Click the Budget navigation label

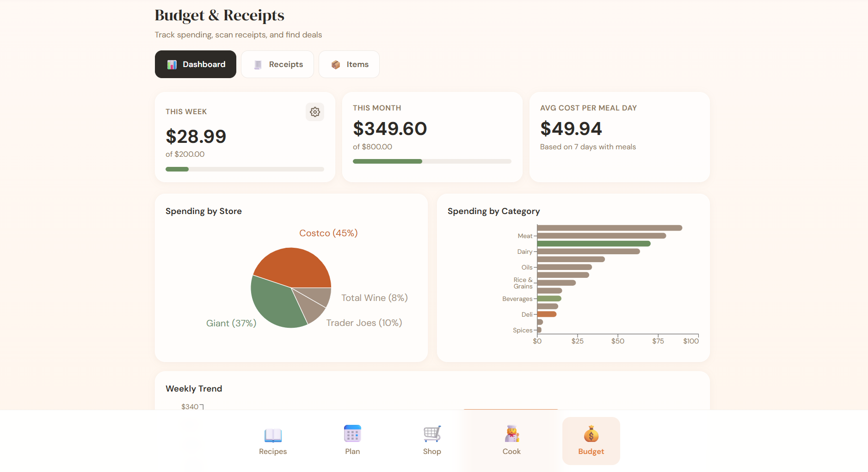coord(591,452)
